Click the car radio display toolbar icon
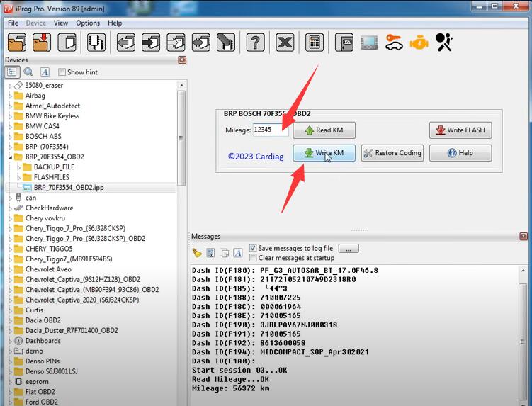 pyautogui.click(x=369, y=43)
